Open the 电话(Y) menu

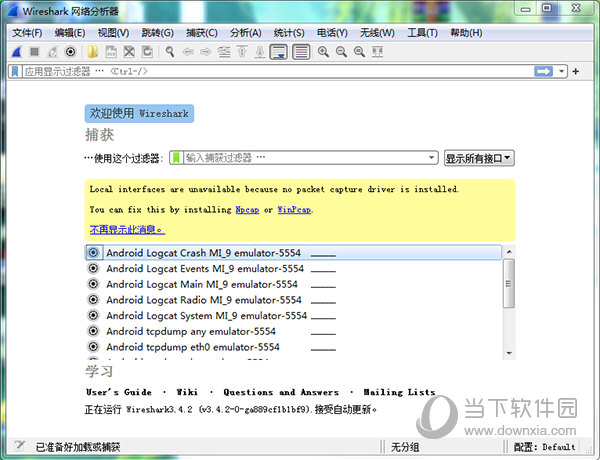332,33
